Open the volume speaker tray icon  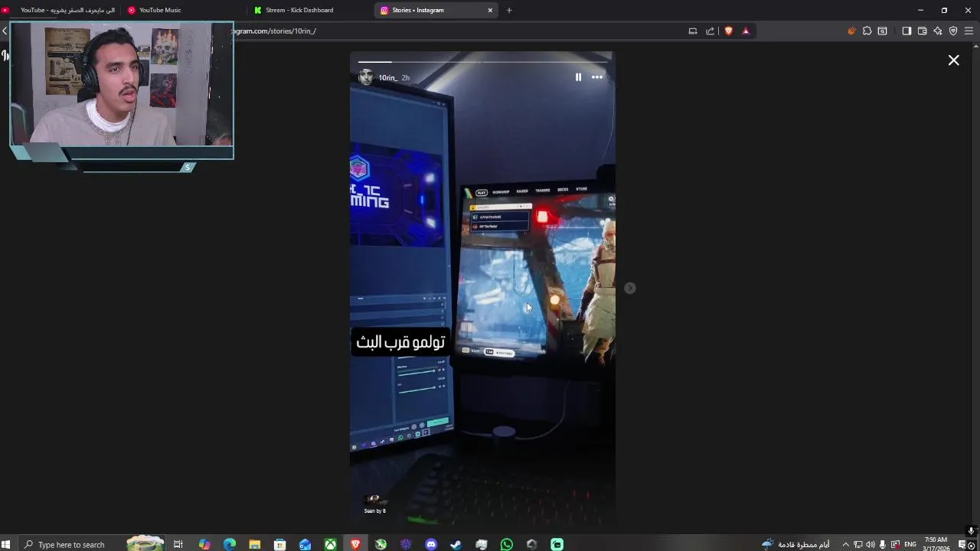(x=871, y=544)
